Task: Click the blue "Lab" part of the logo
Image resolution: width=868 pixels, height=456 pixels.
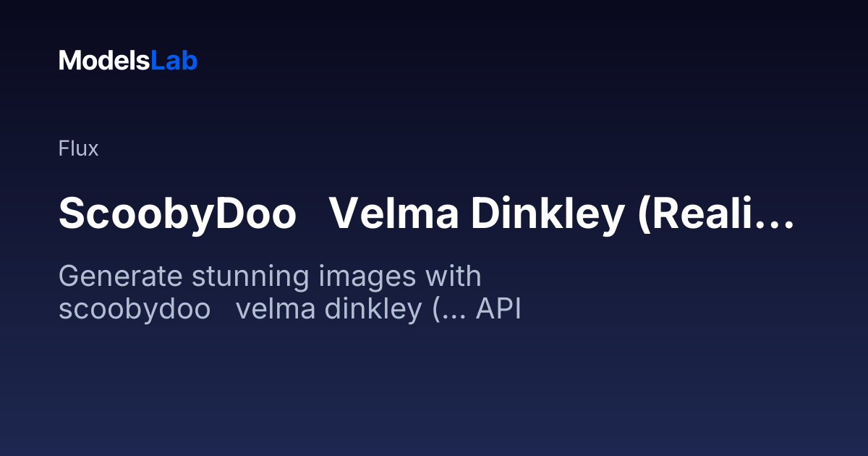Action: coord(174,61)
